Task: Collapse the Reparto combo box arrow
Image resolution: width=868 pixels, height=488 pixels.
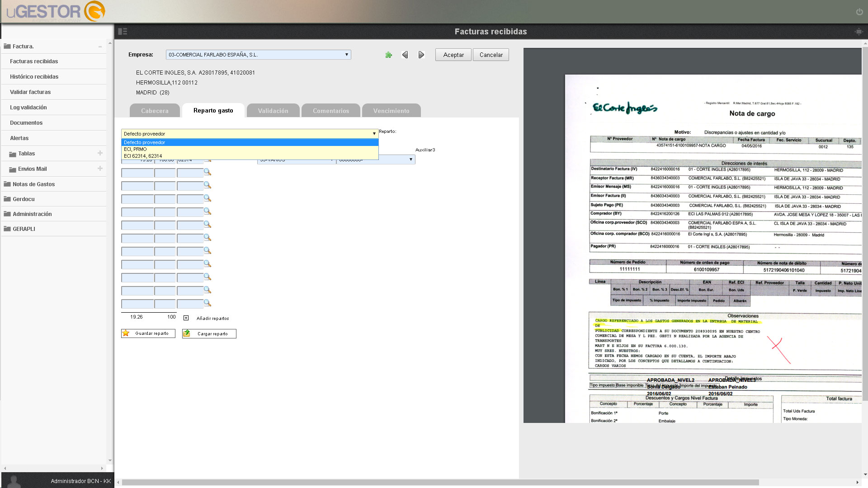Action: (x=374, y=134)
